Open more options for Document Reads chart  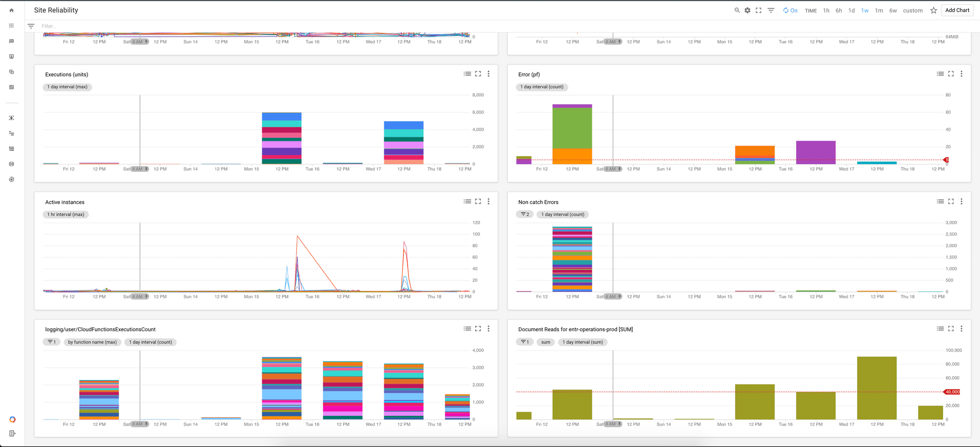961,329
